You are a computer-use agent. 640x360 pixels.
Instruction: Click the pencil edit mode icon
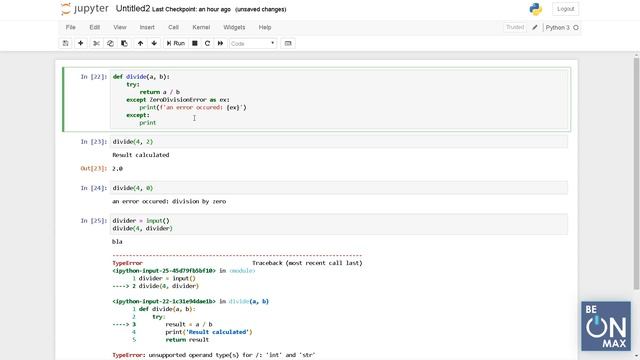535,27
